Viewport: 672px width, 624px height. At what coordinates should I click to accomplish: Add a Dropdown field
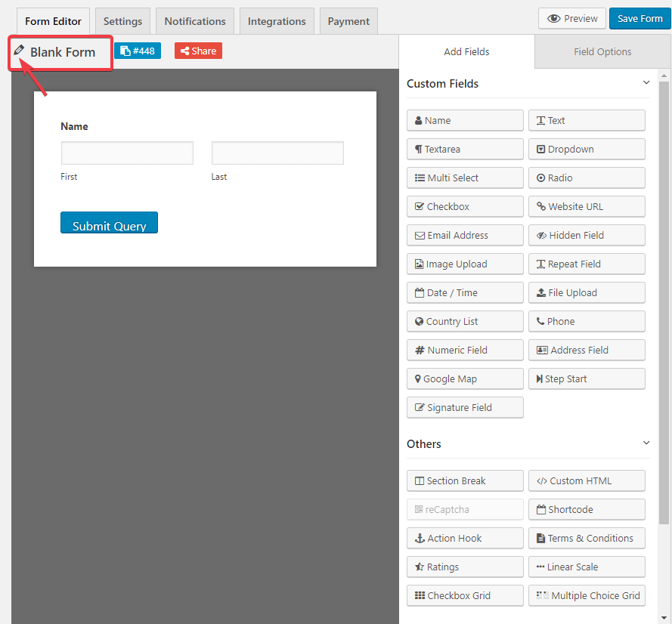point(587,149)
